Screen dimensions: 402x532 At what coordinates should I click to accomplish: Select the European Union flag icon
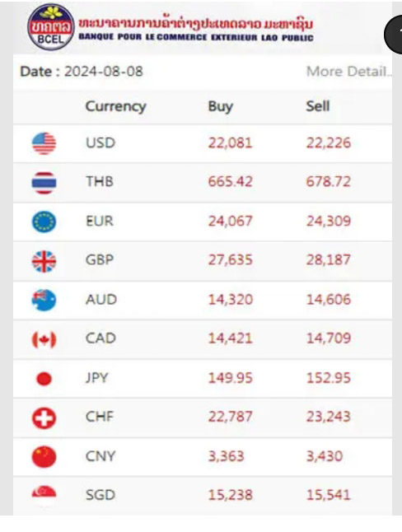point(44,222)
